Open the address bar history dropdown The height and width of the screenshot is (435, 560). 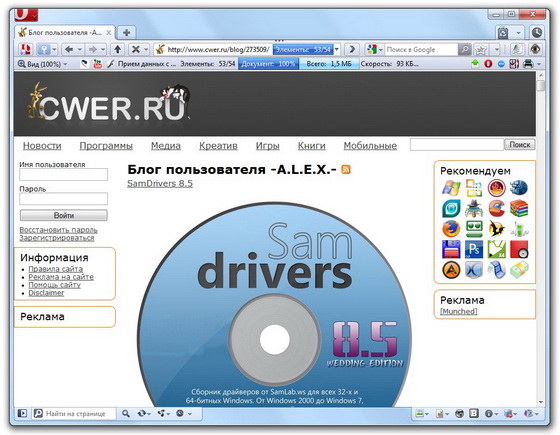tap(337, 49)
